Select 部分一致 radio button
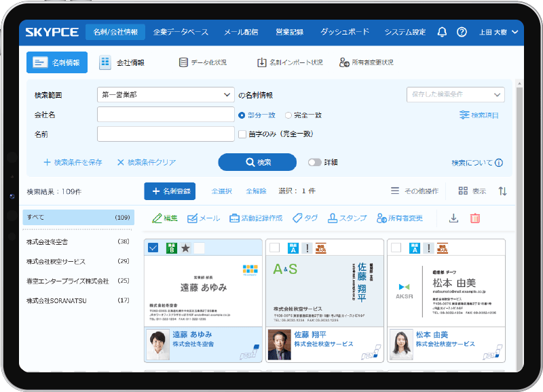Image resolution: width=543 pixels, height=392 pixels. point(242,115)
